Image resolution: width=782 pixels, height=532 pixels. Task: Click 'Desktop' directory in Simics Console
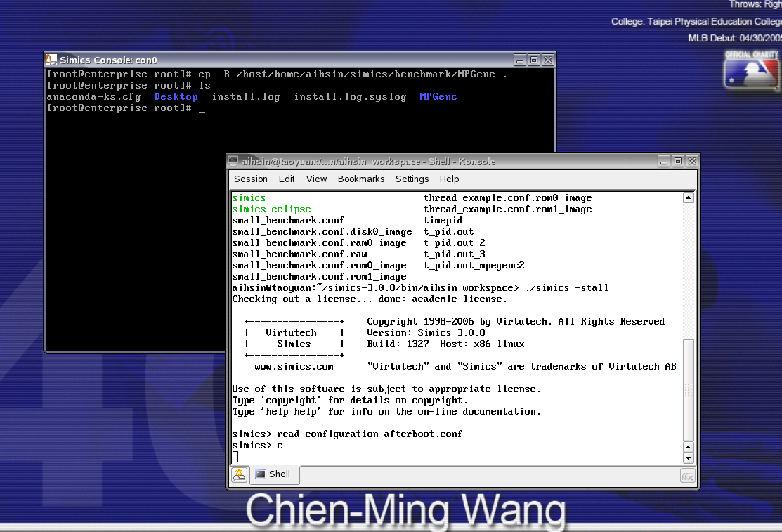[176, 97]
